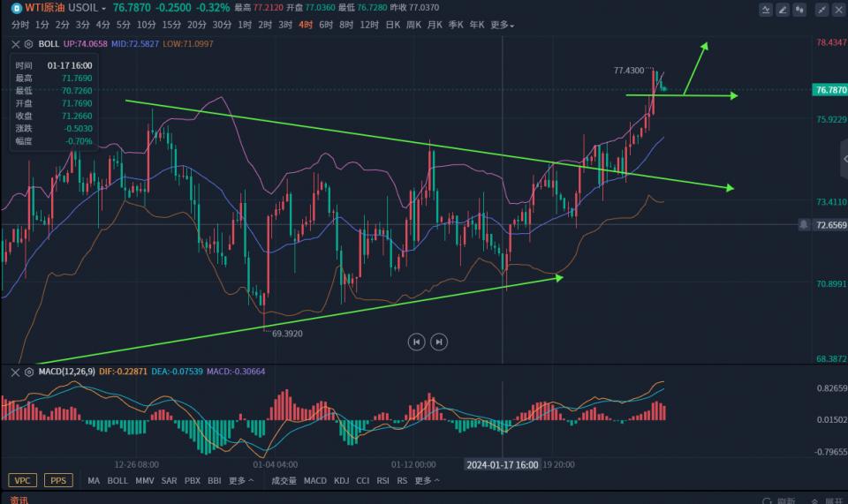Select the 1分 timeframe

point(42,25)
